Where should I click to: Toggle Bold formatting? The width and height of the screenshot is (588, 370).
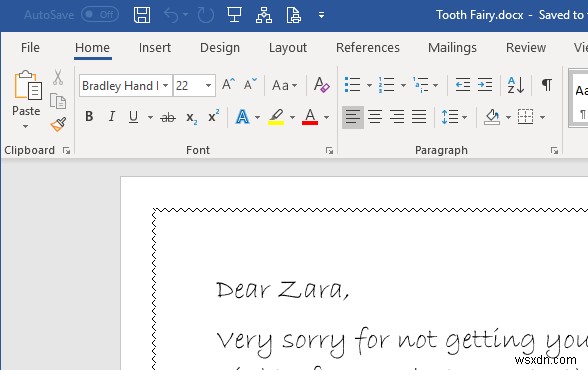tap(89, 117)
